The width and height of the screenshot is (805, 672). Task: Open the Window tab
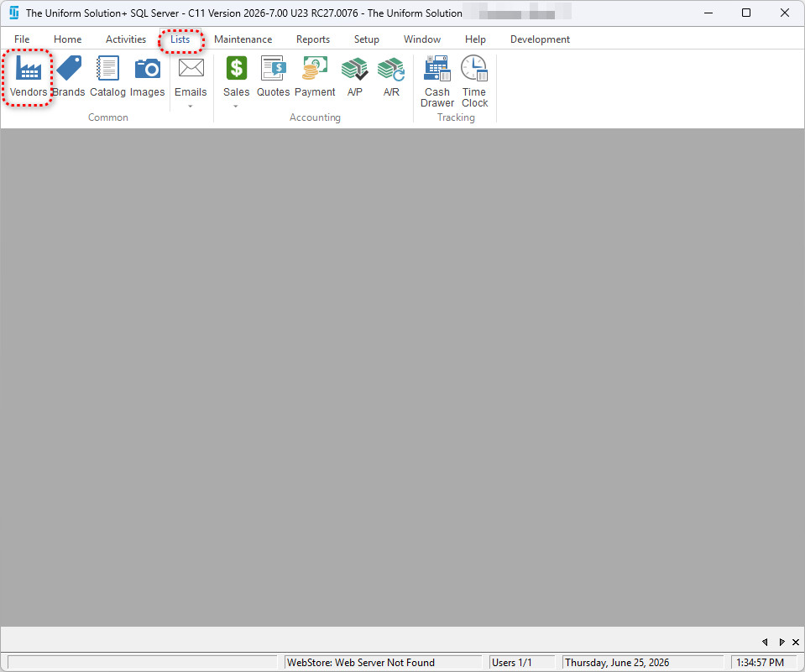[x=422, y=39]
